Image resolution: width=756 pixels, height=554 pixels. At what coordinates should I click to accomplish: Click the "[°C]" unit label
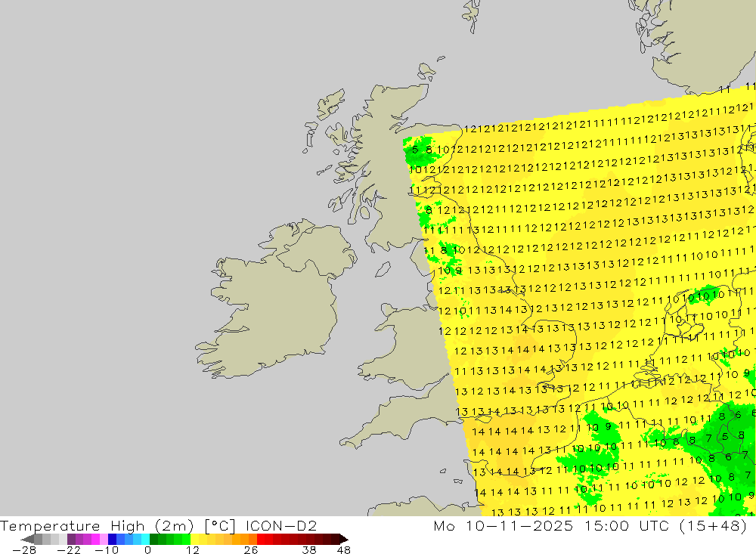[220, 526]
